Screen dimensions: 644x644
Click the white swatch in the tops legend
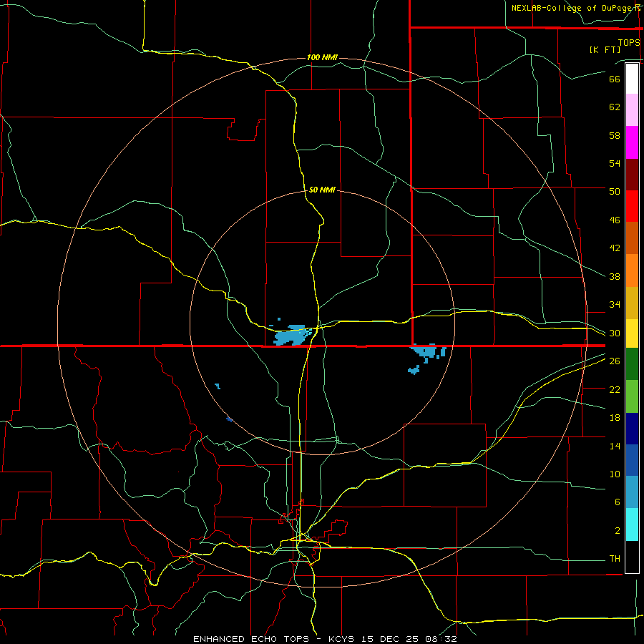(x=632, y=79)
